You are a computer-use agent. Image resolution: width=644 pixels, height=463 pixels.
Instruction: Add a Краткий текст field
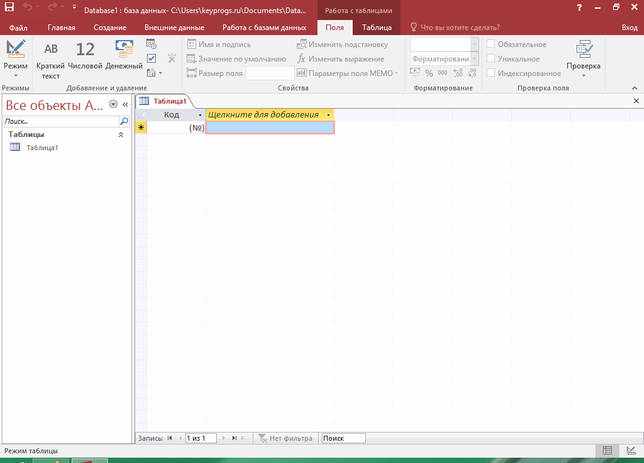click(51, 59)
